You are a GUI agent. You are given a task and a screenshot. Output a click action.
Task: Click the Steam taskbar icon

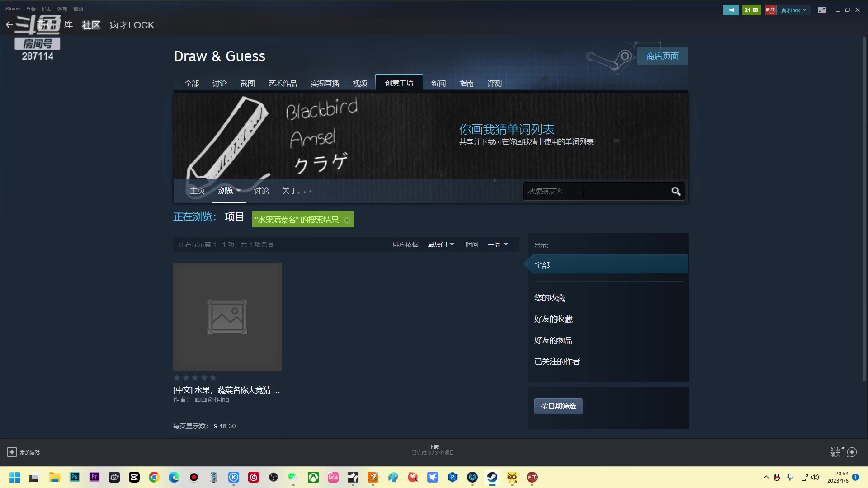coord(492,477)
